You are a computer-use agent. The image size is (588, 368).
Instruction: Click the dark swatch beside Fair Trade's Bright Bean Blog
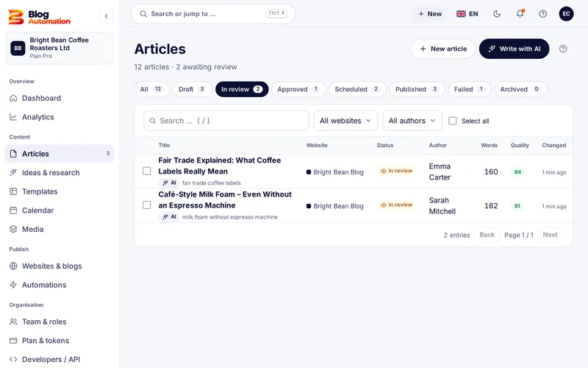pos(309,172)
